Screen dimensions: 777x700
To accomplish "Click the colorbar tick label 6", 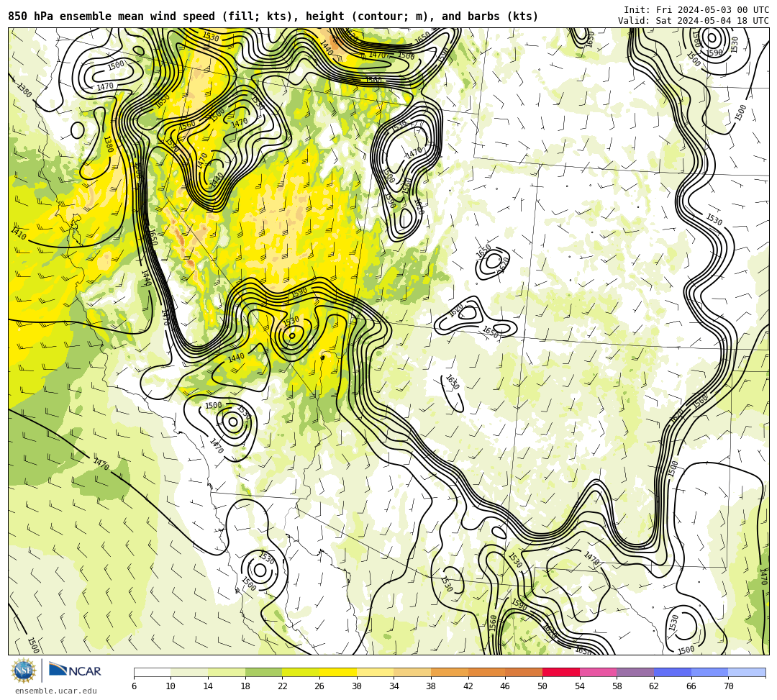I will coord(134,686).
